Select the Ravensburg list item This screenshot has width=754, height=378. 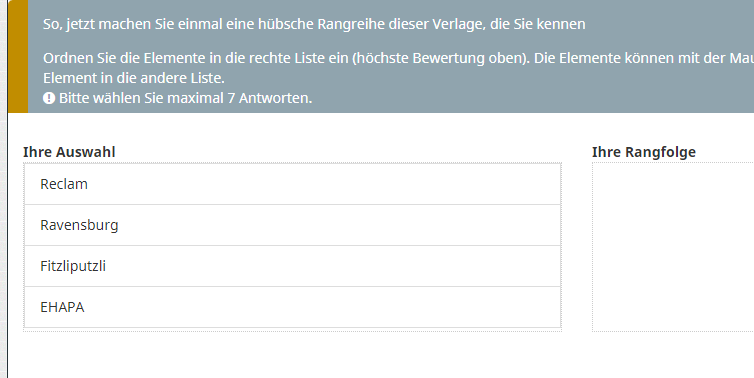292,225
